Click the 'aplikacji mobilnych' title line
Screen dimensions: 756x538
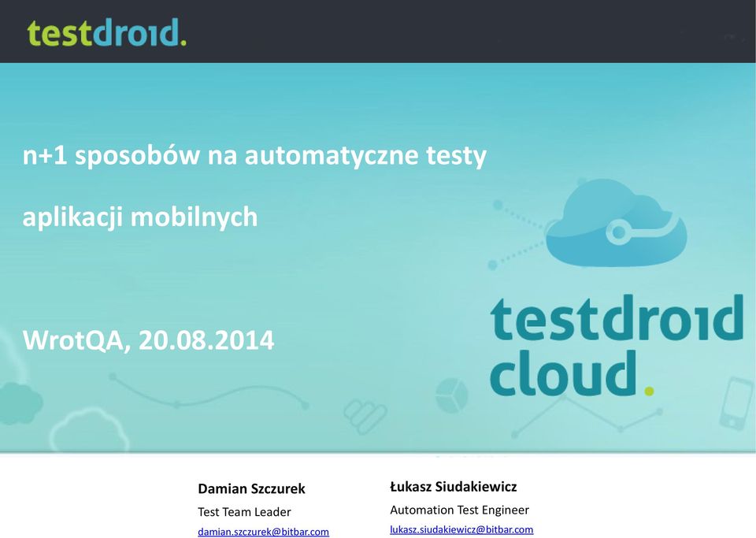[x=140, y=217]
